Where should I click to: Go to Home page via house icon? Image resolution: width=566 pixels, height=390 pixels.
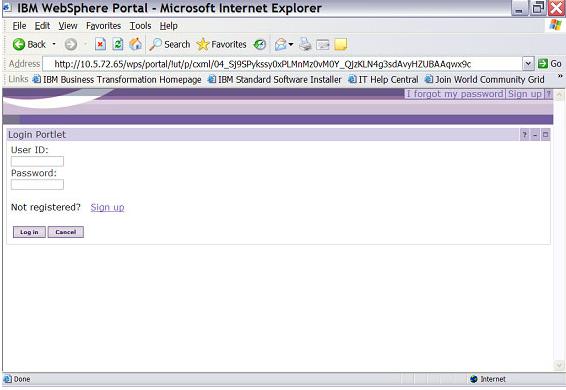tap(135, 44)
